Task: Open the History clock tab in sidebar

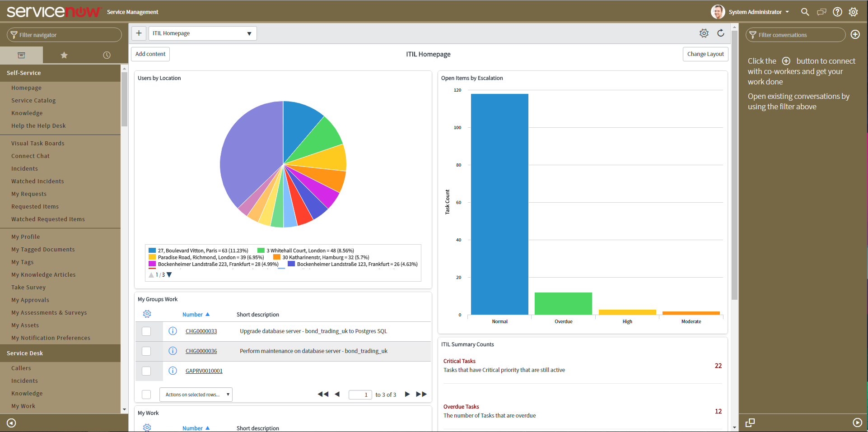Action: (107, 55)
